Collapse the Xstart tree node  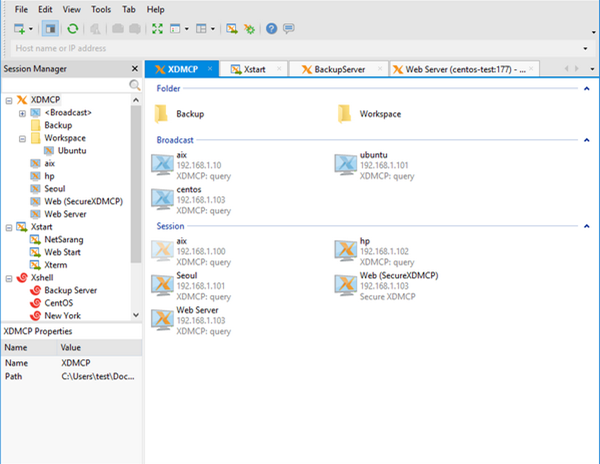coord(9,227)
